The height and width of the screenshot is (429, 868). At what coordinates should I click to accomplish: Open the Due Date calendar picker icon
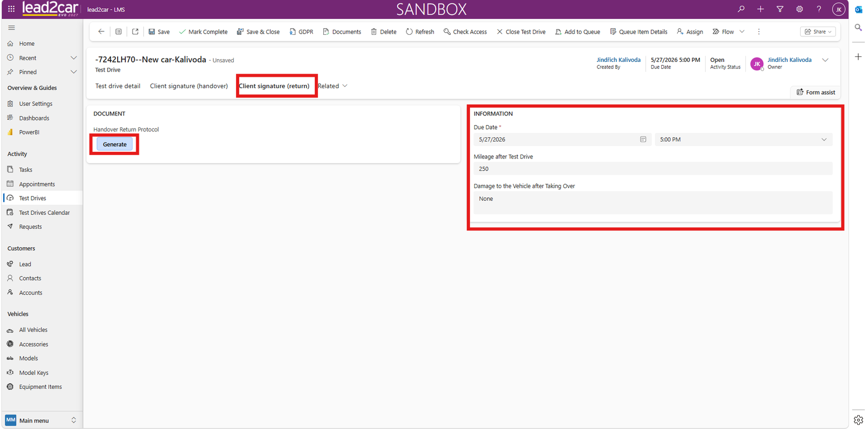643,139
